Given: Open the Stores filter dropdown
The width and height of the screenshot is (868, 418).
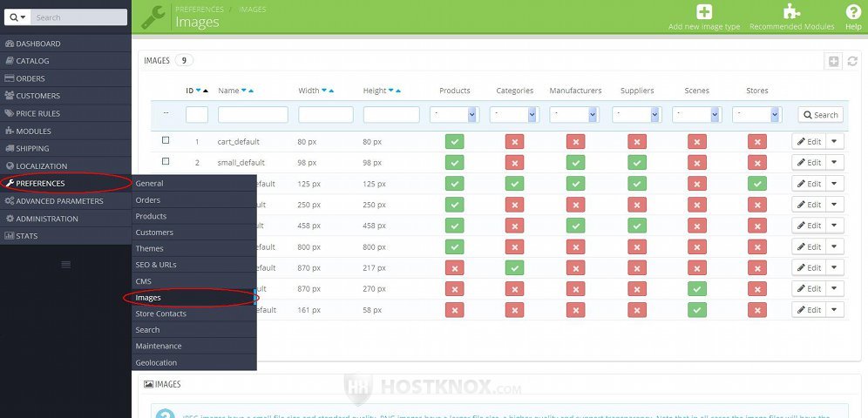Looking at the screenshot, I should 757,114.
